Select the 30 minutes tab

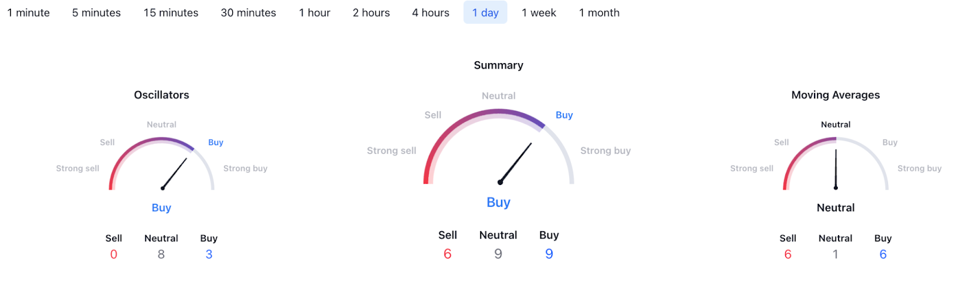pyautogui.click(x=248, y=13)
